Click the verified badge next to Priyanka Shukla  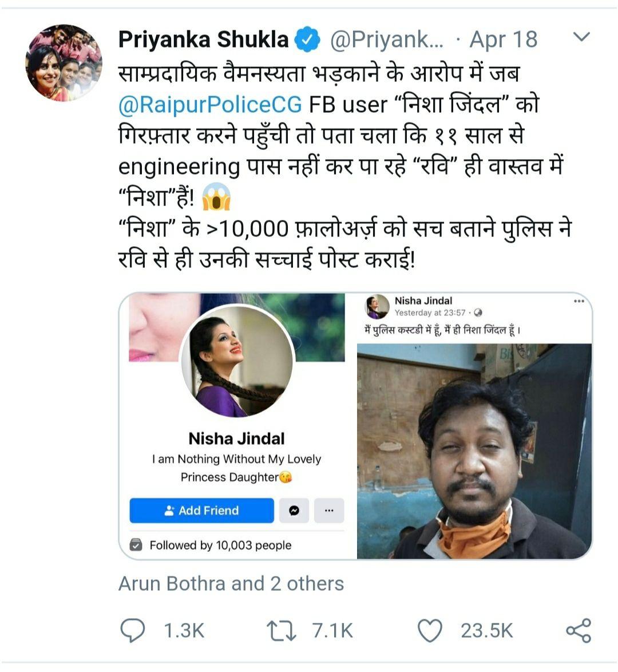(x=307, y=39)
